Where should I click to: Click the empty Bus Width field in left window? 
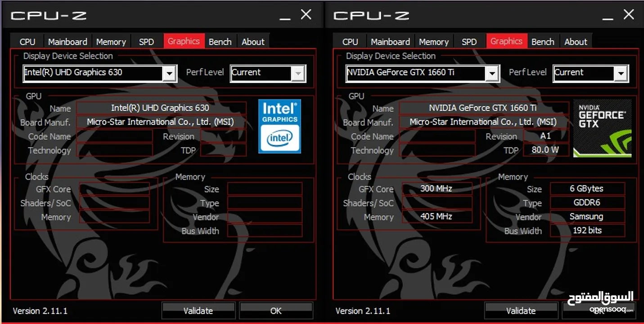point(265,230)
